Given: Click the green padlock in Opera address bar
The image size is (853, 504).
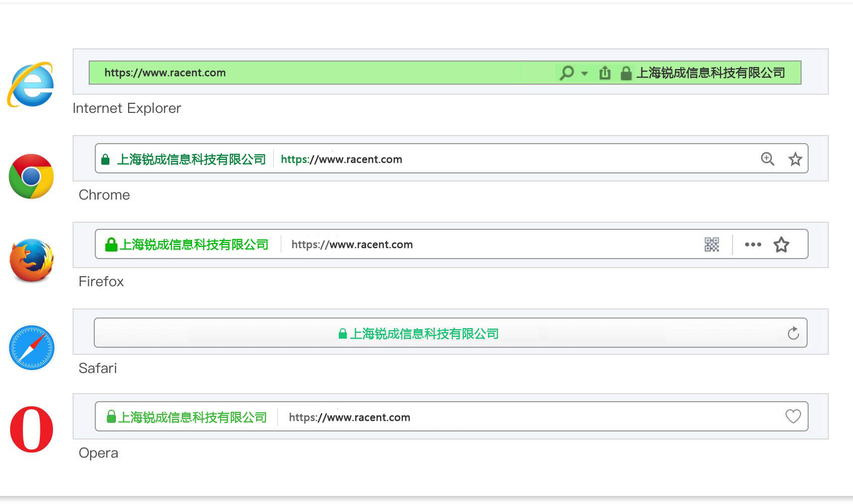Looking at the screenshot, I should click(111, 417).
